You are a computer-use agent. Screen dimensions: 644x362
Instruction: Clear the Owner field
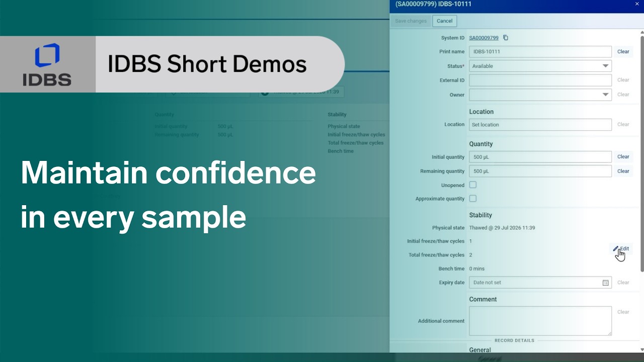pos(623,95)
